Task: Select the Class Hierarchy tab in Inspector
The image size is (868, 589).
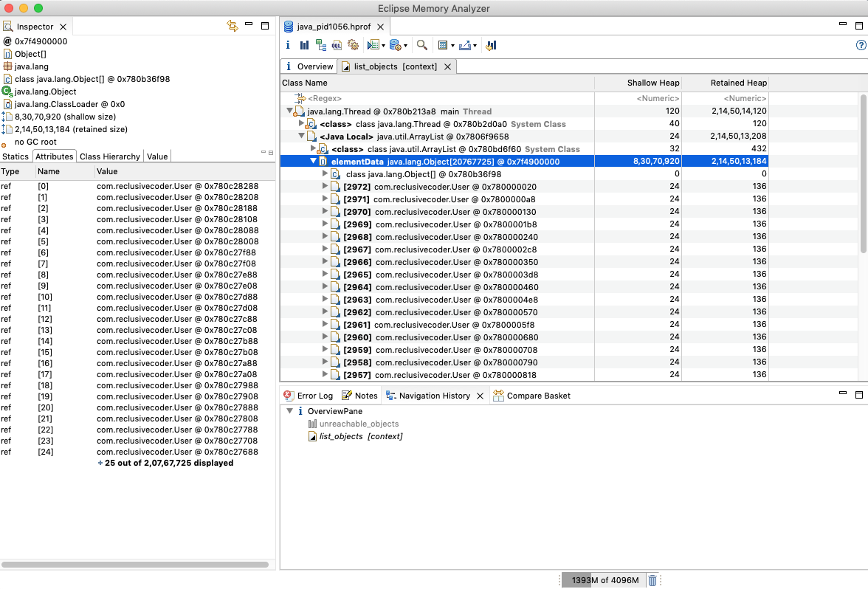Action: click(x=109, y=156)
